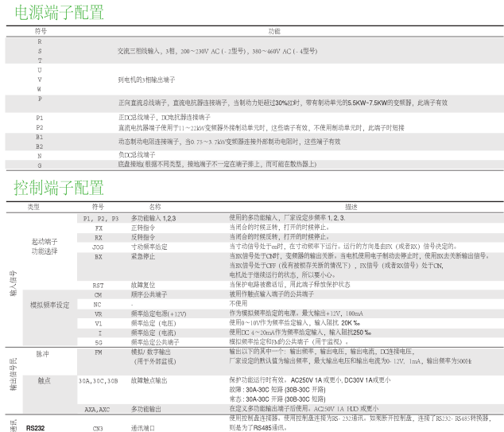The width and height of the screenshot is (504, 432).
Task: Click the CN3 terminal symbol
Action: click(x=98, y=427)
